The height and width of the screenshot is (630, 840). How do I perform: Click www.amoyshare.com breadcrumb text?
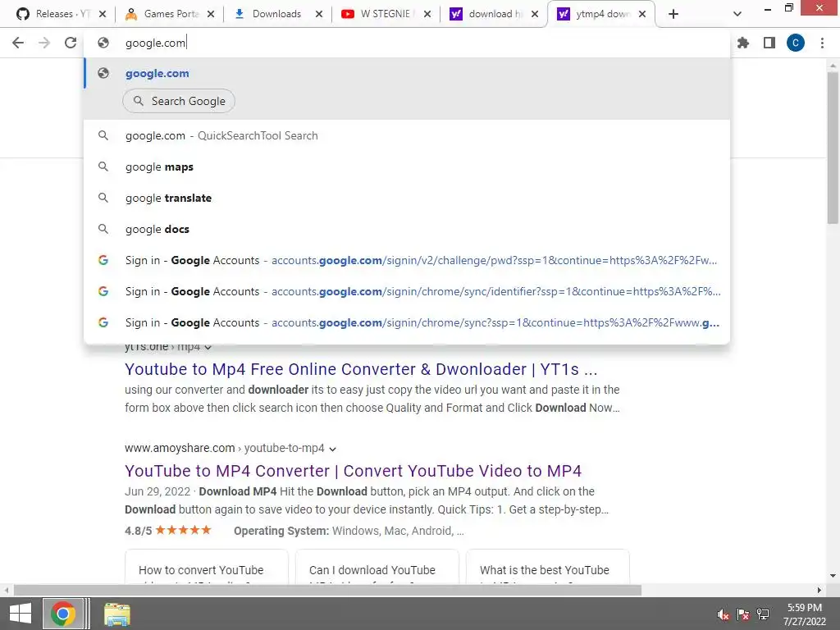coord(180,448)
